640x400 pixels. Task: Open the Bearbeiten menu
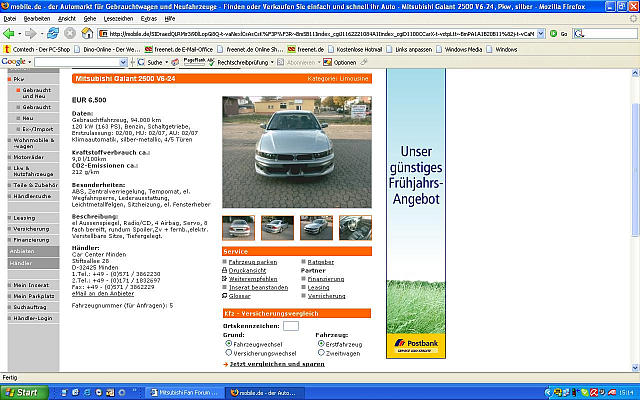37,18
